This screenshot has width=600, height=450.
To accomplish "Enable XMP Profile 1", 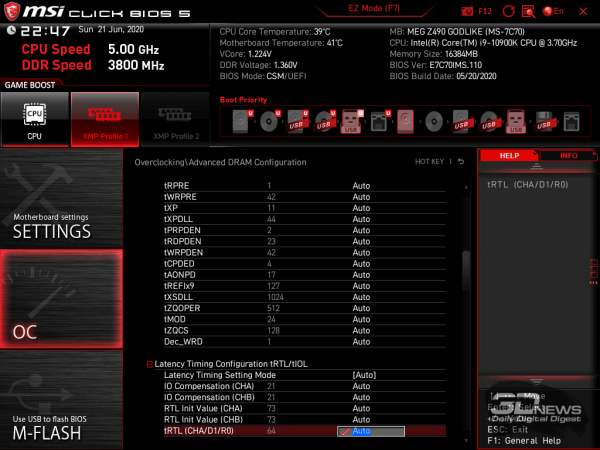I will [104, 119].
